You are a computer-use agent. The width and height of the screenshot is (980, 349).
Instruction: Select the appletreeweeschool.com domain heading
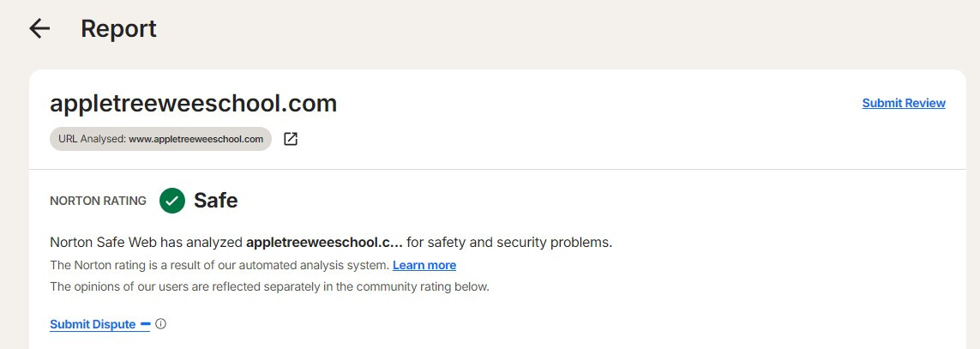pos(193,103)
